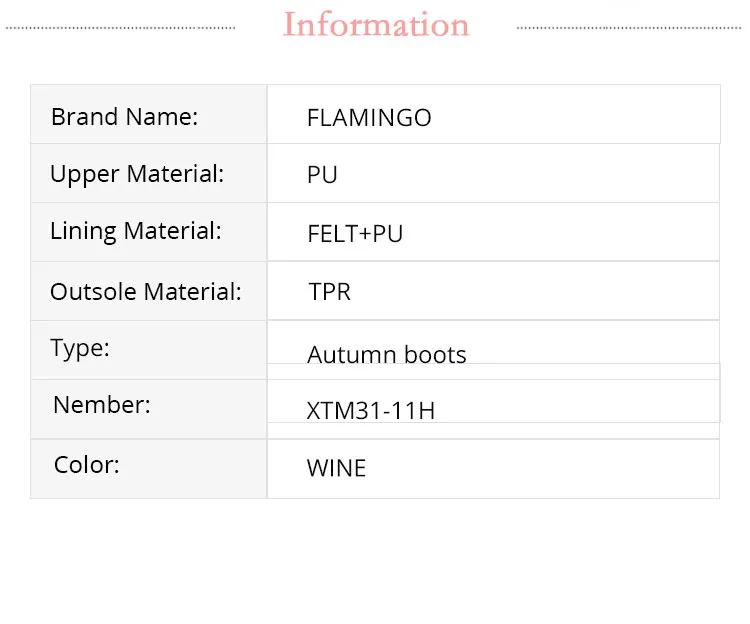The image size is (750, 624).
Task: Click the word boots in Type row
Action: click(436, 354)
